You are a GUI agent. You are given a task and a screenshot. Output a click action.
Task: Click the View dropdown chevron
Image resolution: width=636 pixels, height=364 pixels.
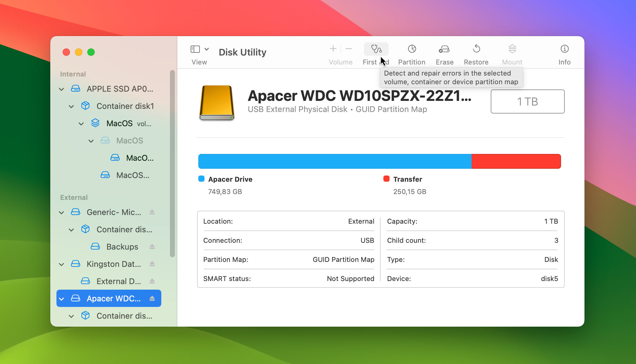pos(207,49)
